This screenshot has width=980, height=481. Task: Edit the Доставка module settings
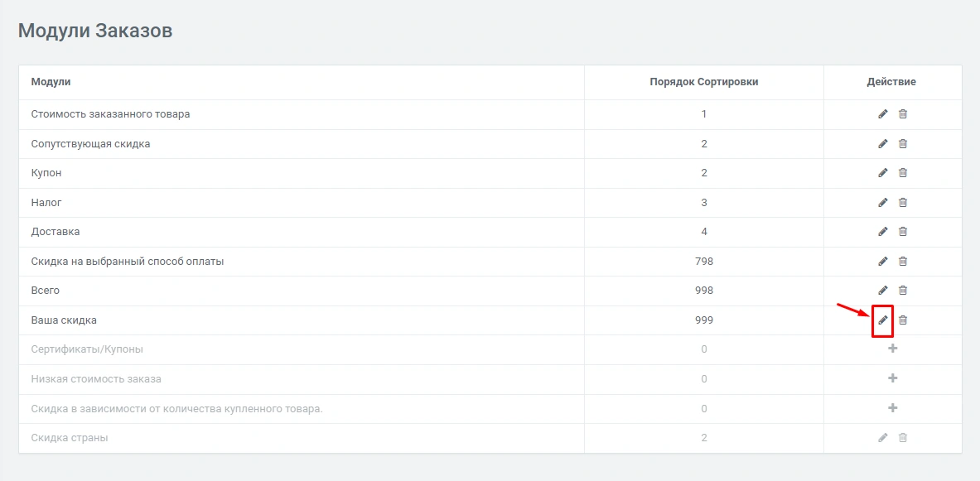coord(882,232)
